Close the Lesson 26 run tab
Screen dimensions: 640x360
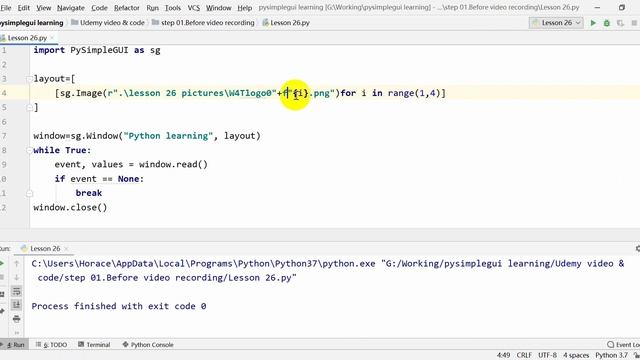click(x=66, y=249)
